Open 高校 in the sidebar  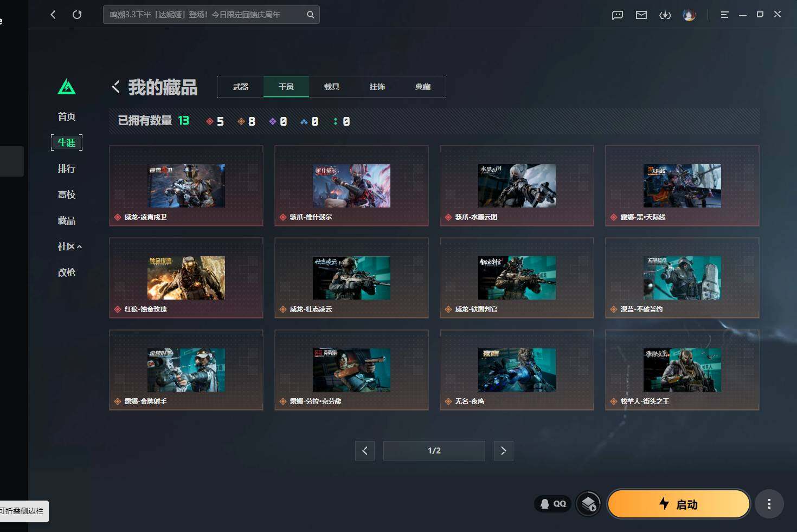[67, 194]
